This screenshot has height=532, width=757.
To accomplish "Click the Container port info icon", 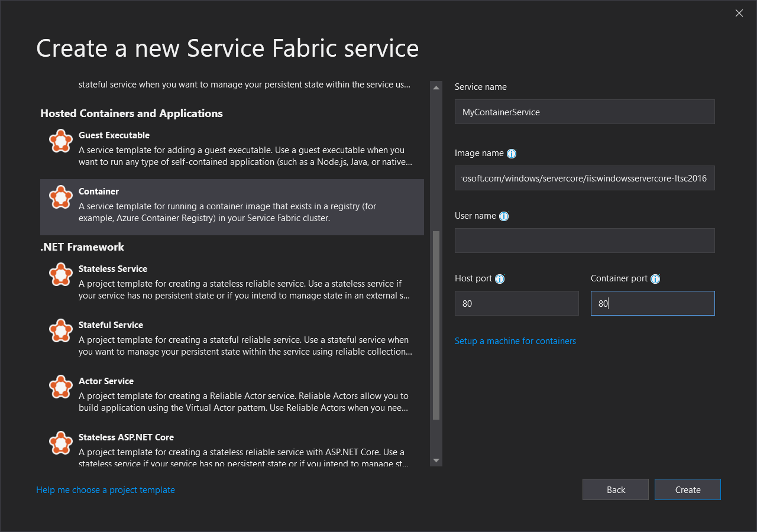I will (x=655, y=279).
